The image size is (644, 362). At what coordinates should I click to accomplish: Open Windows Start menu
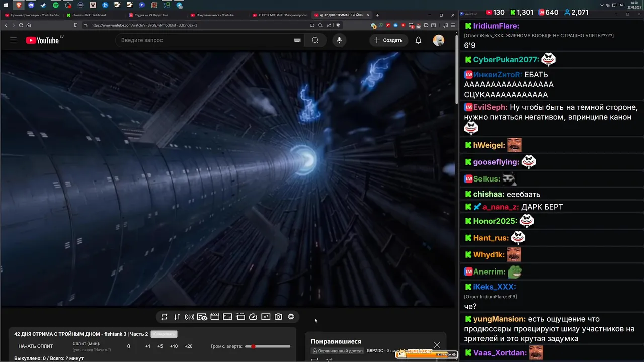6,5
